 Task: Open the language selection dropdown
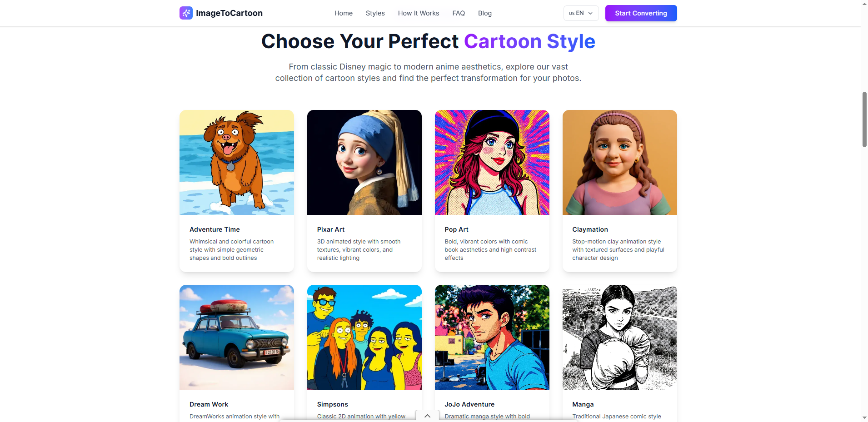[580, 13]
